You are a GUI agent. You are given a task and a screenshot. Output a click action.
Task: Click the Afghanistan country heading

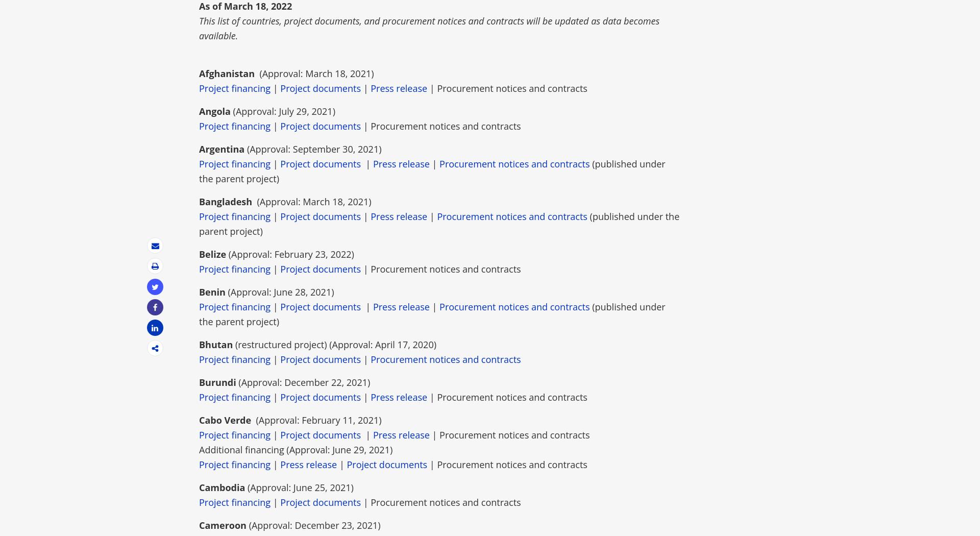pos(227,74)
